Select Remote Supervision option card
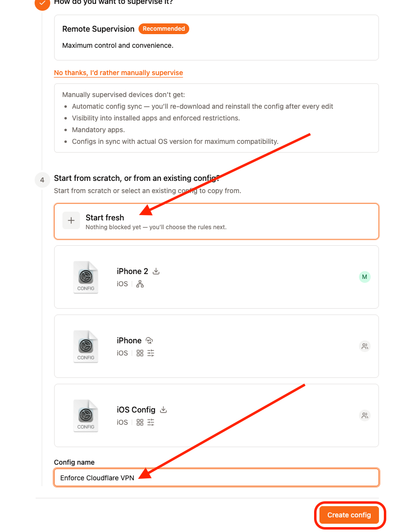 pyautogui.click(x=217, y=38)
